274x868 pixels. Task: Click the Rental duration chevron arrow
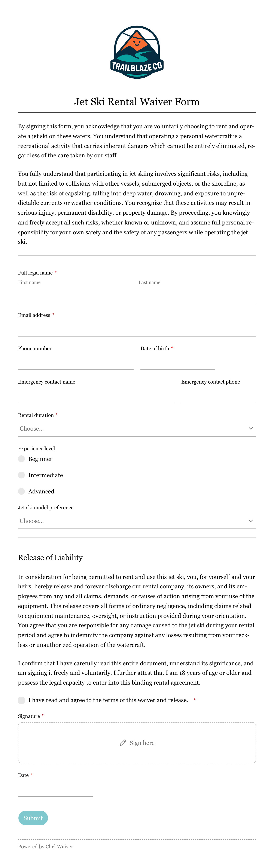(x=251, y=428)
